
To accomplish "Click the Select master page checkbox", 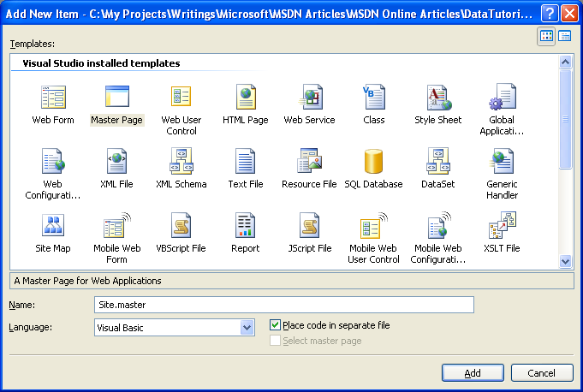I will (x=275, y=341).
